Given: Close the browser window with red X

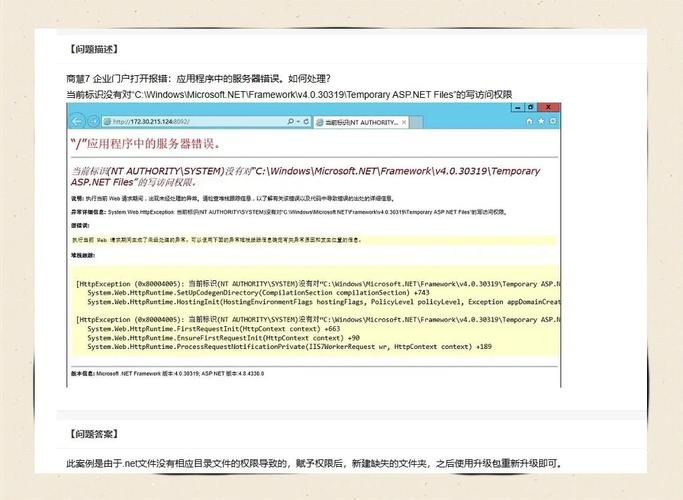Looking at the screenshot, I should pyautogui.click(x=548, y=107).
